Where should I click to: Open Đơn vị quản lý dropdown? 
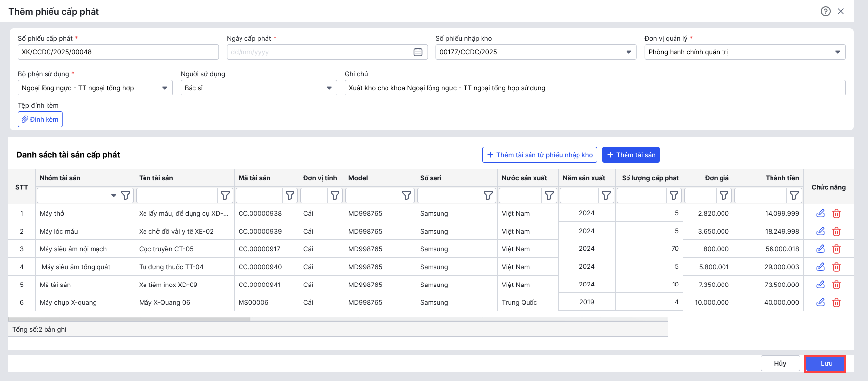pos(837,52)
